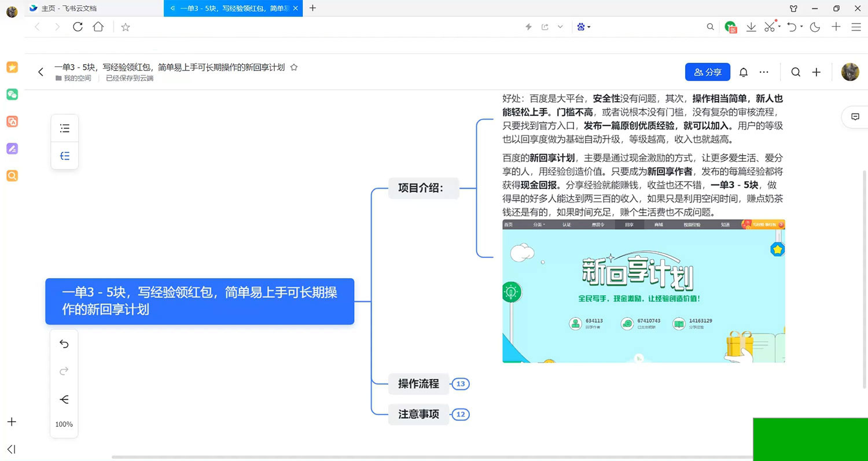Viewport: 868px width, 461px height.
Task: Click the browser search magnifier icon
Action: click(x=711, y=27)
